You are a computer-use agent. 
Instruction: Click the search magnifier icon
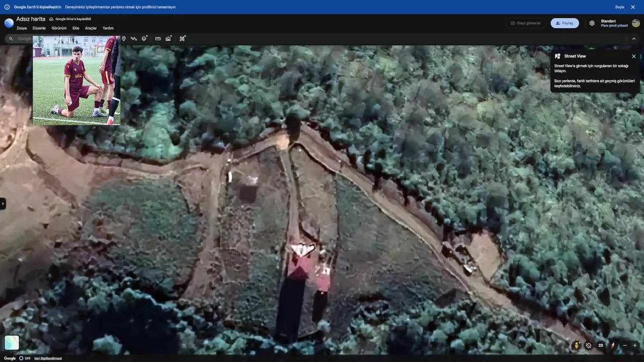click(x=11, y=39)
